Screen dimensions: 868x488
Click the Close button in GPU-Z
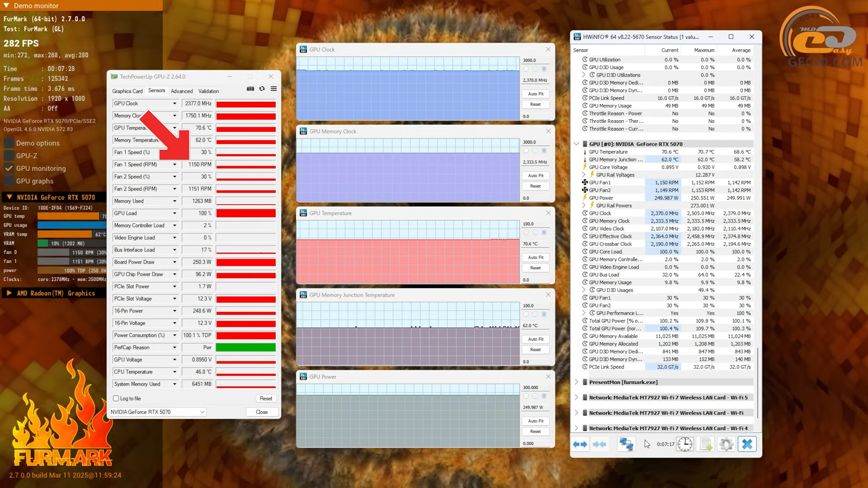pyautogui.click(x=262, y=412)
